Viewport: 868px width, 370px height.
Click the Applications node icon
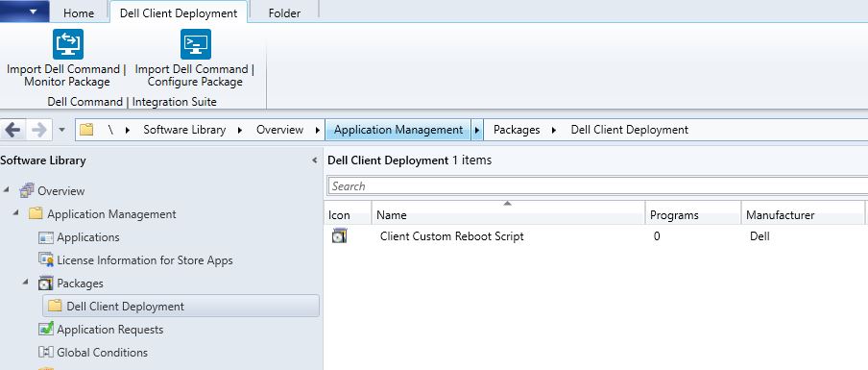pos(46,237)
